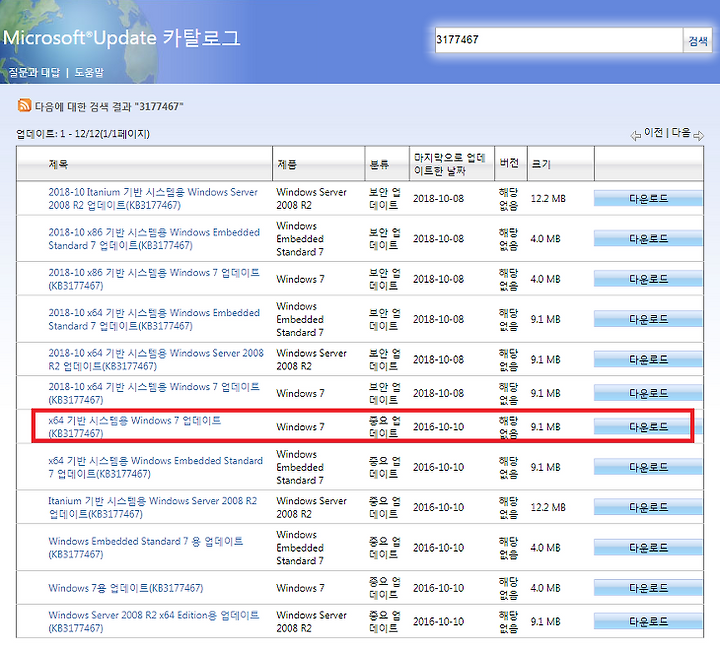The width and height of the screenshot is (720, 649).
Task: Download 2016 x64 Embedded Standard 7 update
Action: coord(648,467)
